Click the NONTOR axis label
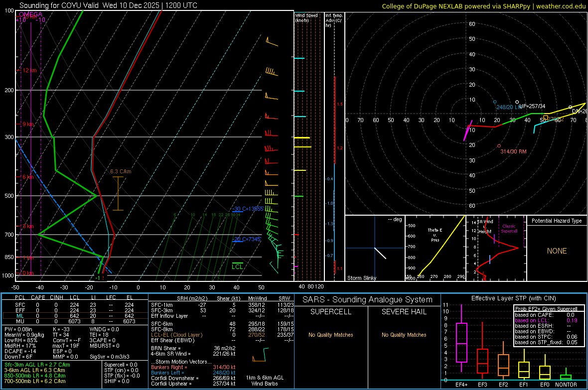 tap(566, 385)
